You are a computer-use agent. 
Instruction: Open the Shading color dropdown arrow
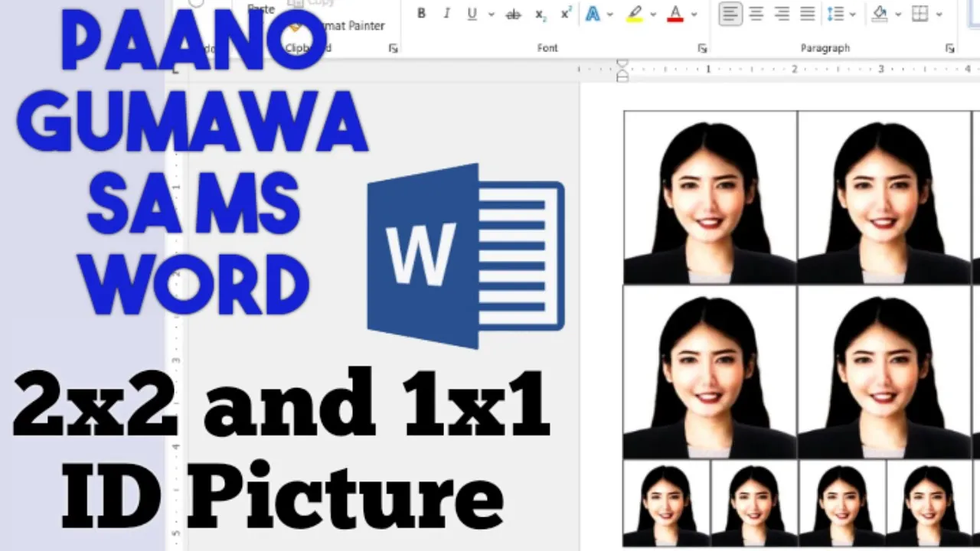click(897, 14)
